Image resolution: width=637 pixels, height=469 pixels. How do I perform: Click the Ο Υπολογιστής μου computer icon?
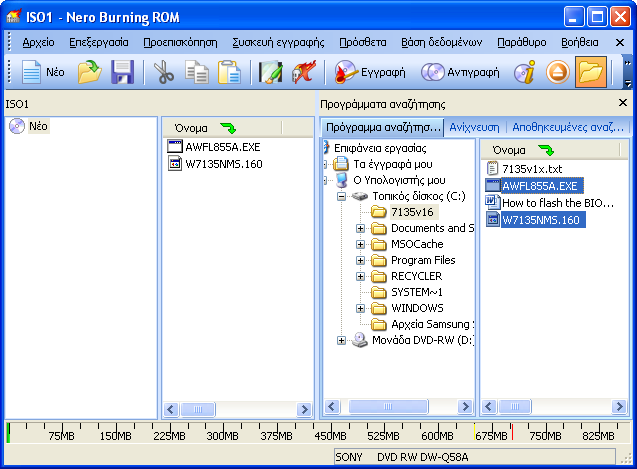(x=342, y=180)
